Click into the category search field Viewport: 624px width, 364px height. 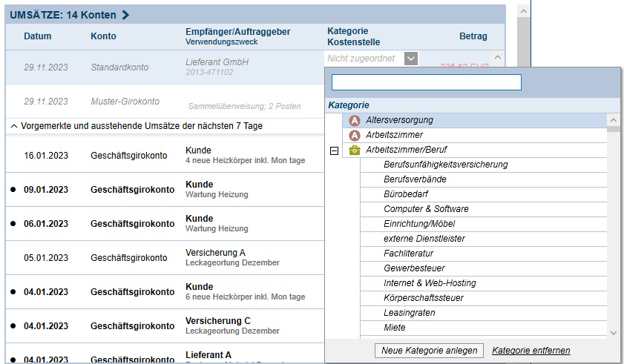tap(426, 82)
